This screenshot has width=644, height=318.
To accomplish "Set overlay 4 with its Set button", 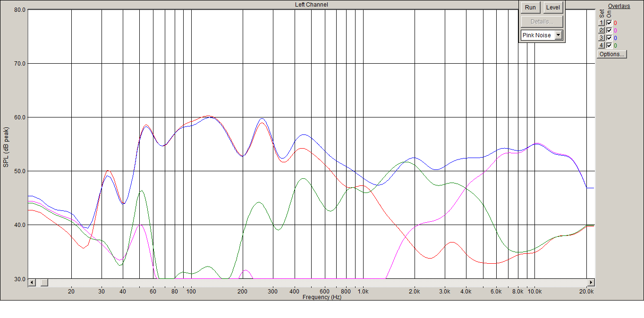I will tap(602, 45).
